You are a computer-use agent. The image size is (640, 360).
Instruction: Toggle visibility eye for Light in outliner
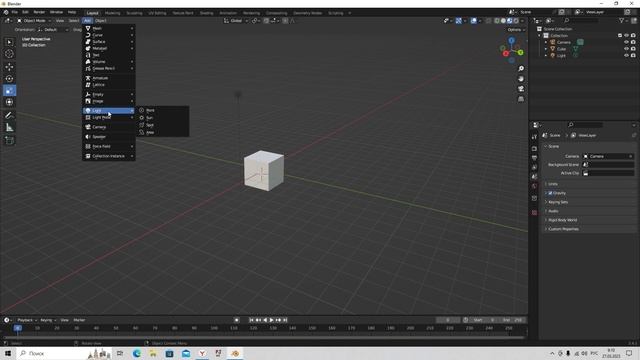point(626,55)
